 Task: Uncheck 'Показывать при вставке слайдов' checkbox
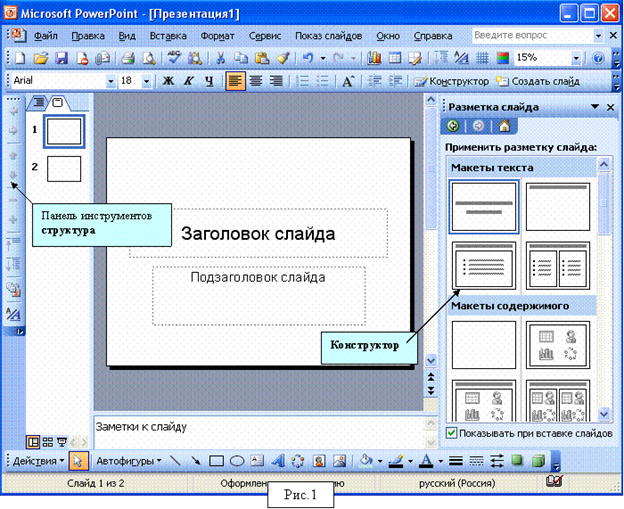point(451,433)
